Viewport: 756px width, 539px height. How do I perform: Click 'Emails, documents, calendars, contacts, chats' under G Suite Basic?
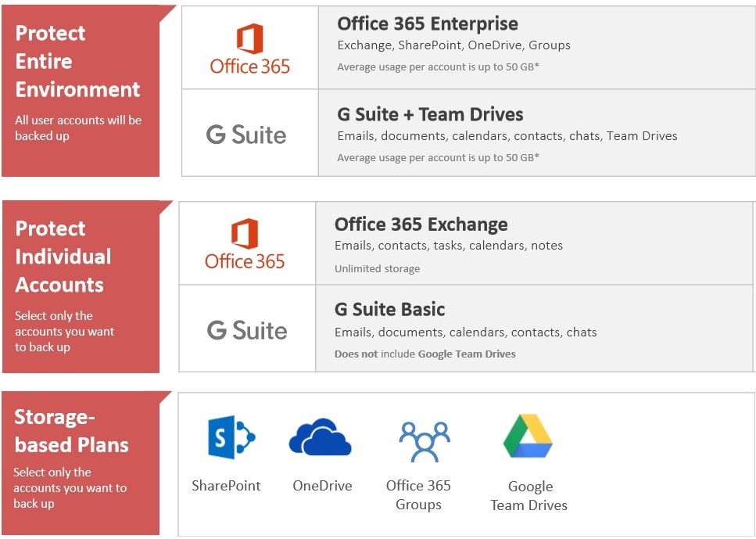(x=466, y=332)
